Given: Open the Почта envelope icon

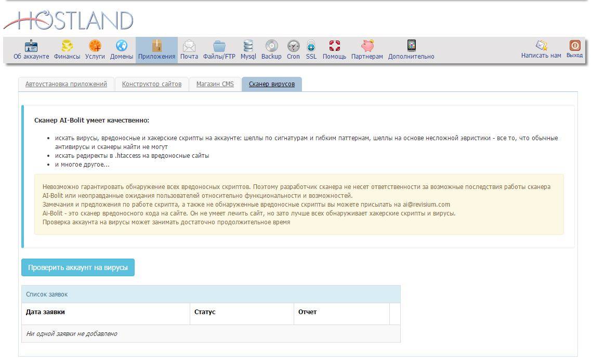Looking at the screenshot, I should click(189, 46).
